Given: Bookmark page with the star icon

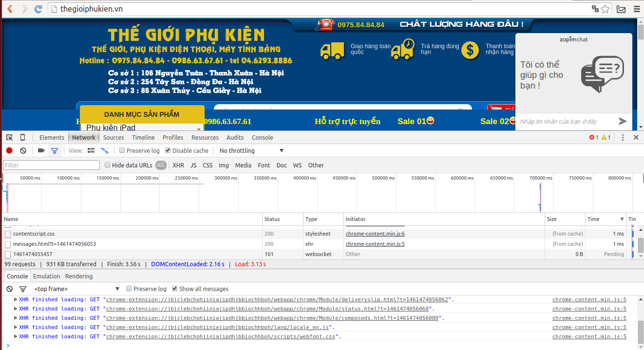Looking at the screenshot, I should coord(605,9).
